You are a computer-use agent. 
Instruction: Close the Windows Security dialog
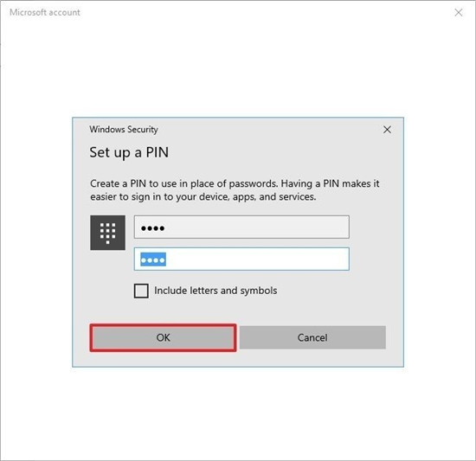(387, 130)
